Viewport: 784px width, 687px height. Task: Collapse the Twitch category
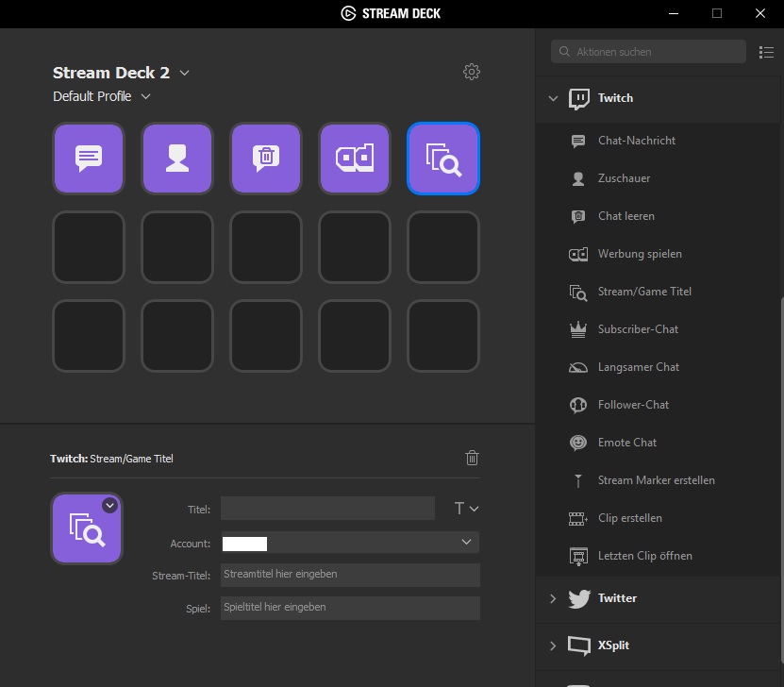point(553,98)
